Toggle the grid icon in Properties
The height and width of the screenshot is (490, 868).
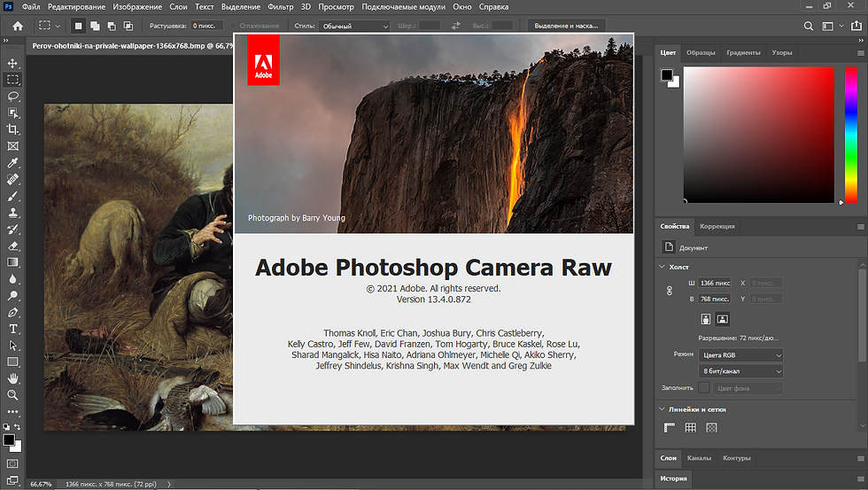tap(690, 427)
